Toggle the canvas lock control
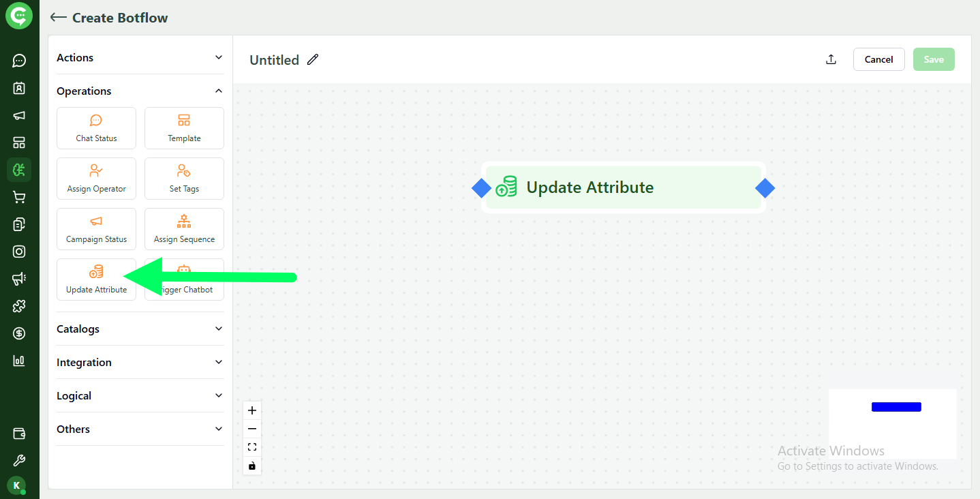Screen dimensions: 980x499 pyautogui.click(x=251, y=466)
